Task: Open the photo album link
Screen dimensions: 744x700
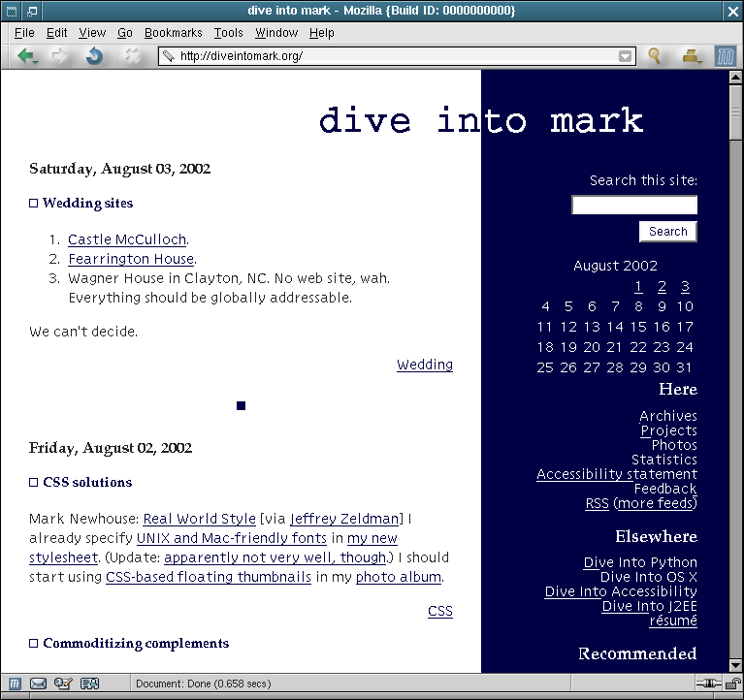Action: (x=399, y=577)
